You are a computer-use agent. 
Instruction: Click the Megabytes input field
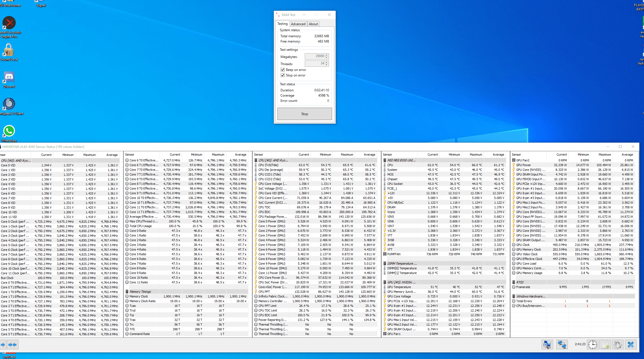315,56
